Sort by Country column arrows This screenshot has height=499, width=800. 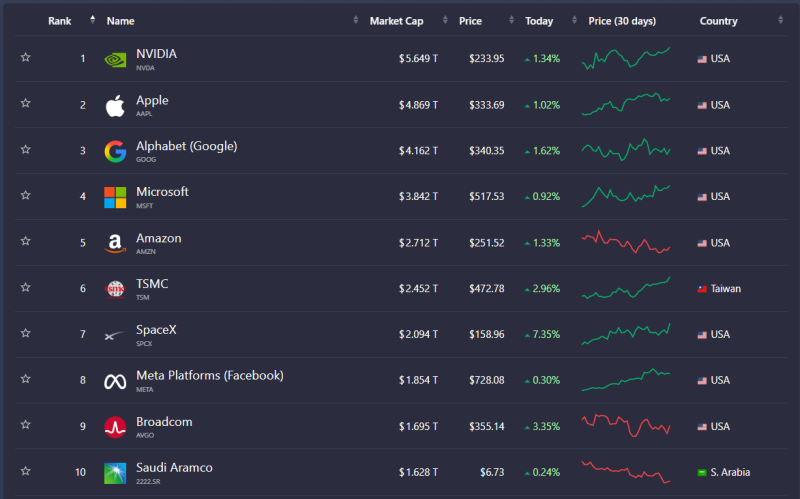click(781, 20)
